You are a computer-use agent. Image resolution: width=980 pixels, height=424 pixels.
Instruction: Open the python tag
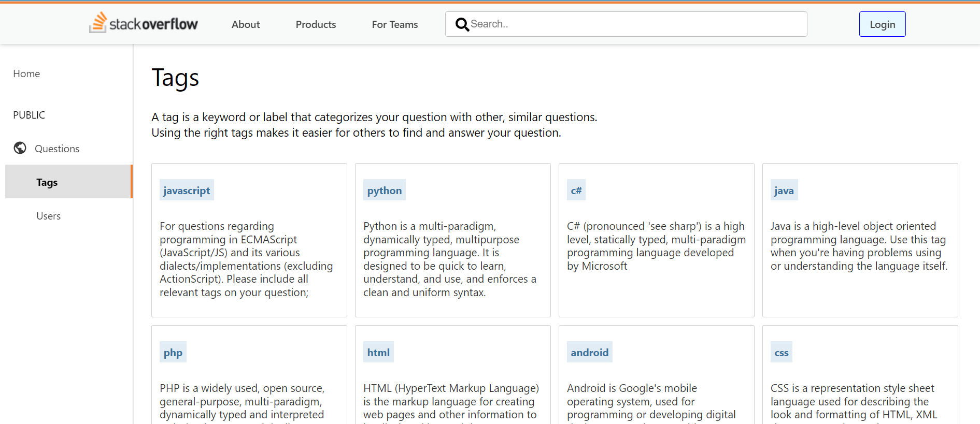(x=385, y=190)
